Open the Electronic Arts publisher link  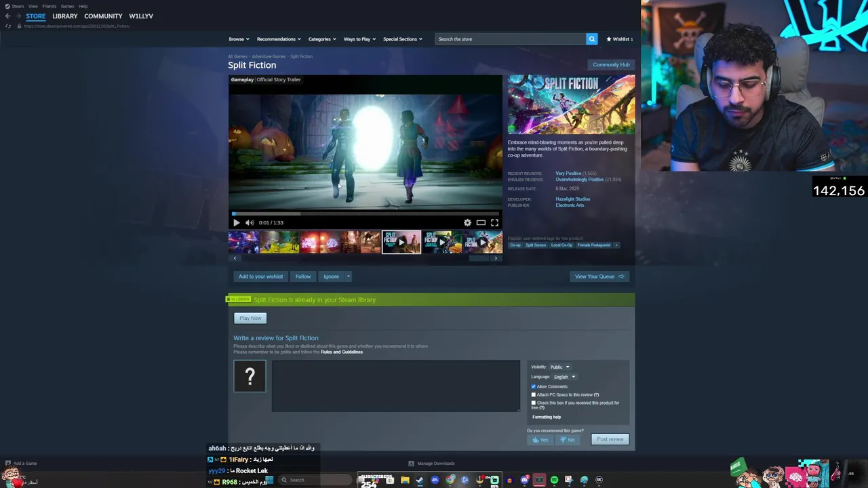pos(570,205)
